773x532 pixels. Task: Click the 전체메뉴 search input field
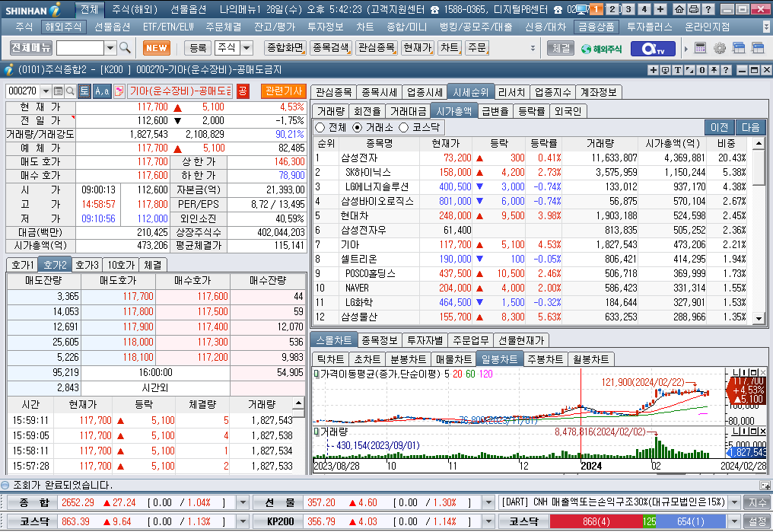[x=81, y=48]
